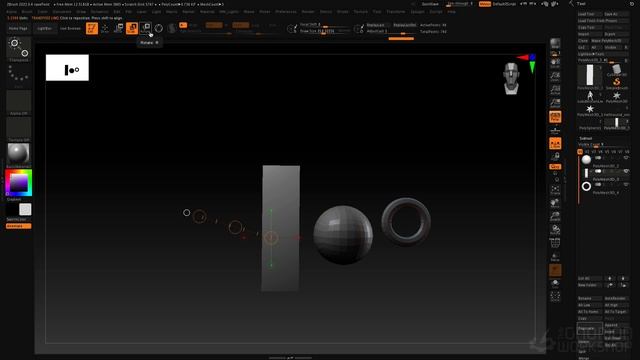Screen dimensions: 640x360
Task: Click the canvas thumbnail silhouette view
Action: coord(67,68)
